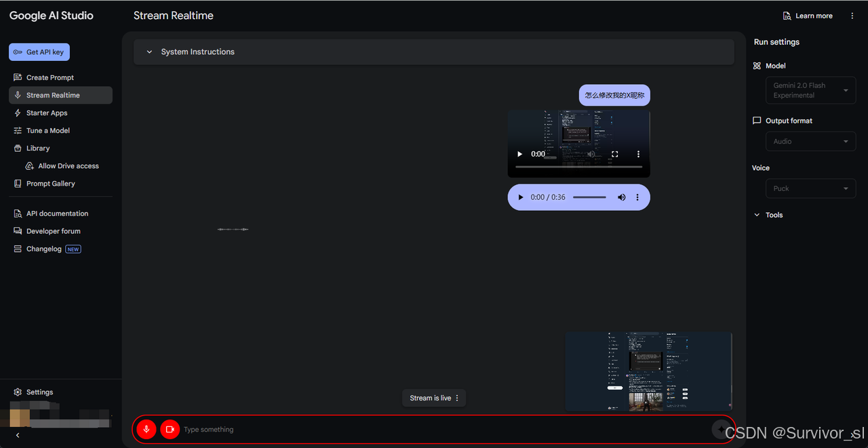The width and height of the screenshot is (868, 448).
Task: Click the Type something input field
Action: [x=444, y=429]
